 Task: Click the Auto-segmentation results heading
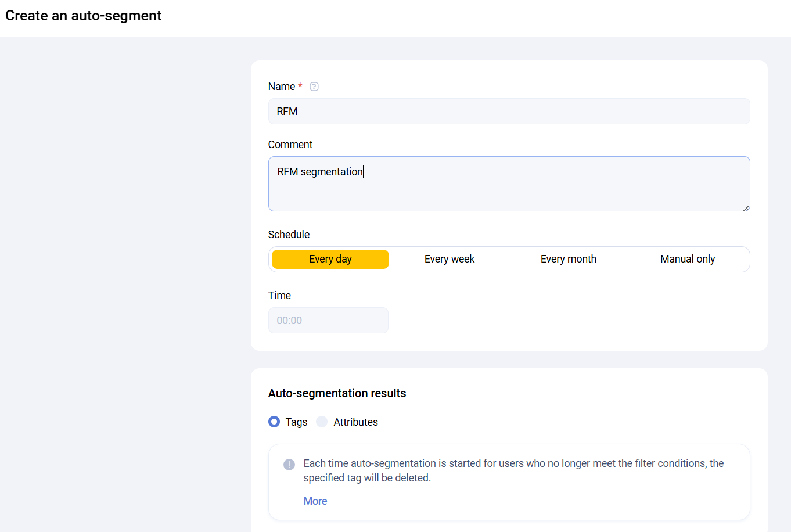pos(337,393)
